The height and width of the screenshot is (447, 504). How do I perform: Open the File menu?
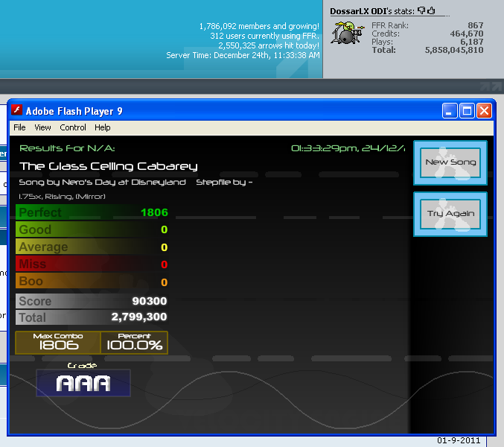coord(19,127)
